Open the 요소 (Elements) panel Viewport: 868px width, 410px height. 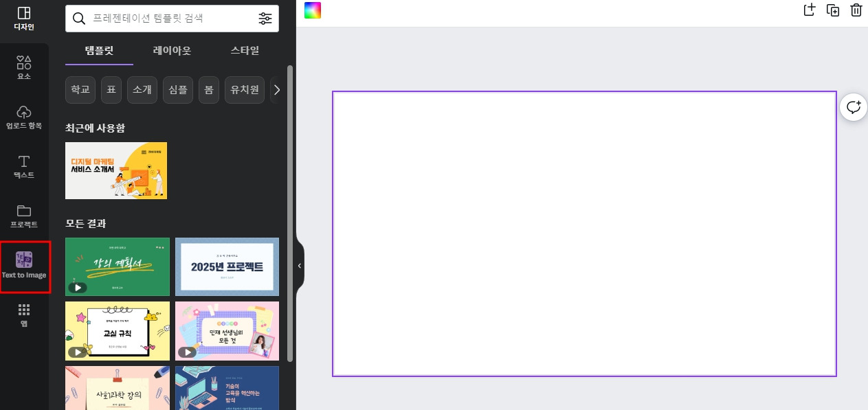click(x=23, y=65)
